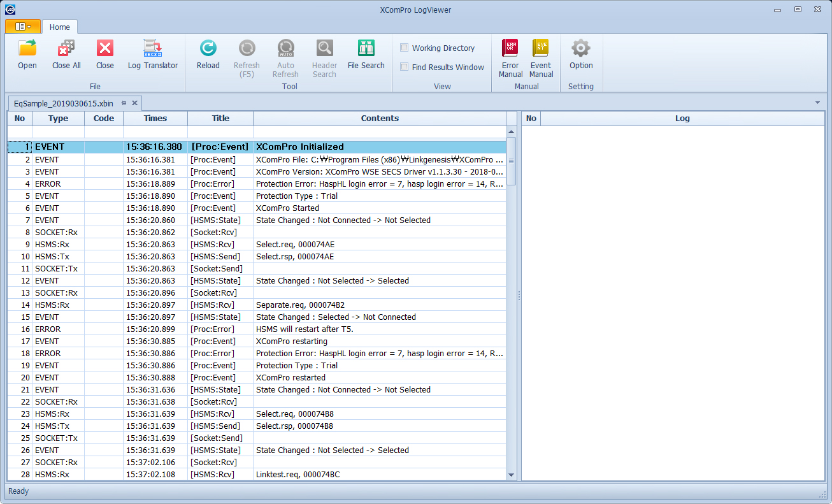Select row 9 Select.req, 000074AE

[x=257, y=244]
